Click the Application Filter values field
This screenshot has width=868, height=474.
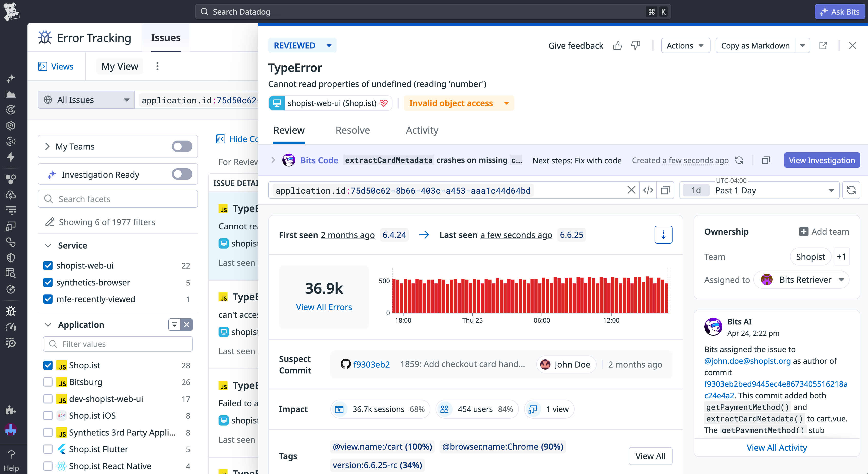coord(117,344)
